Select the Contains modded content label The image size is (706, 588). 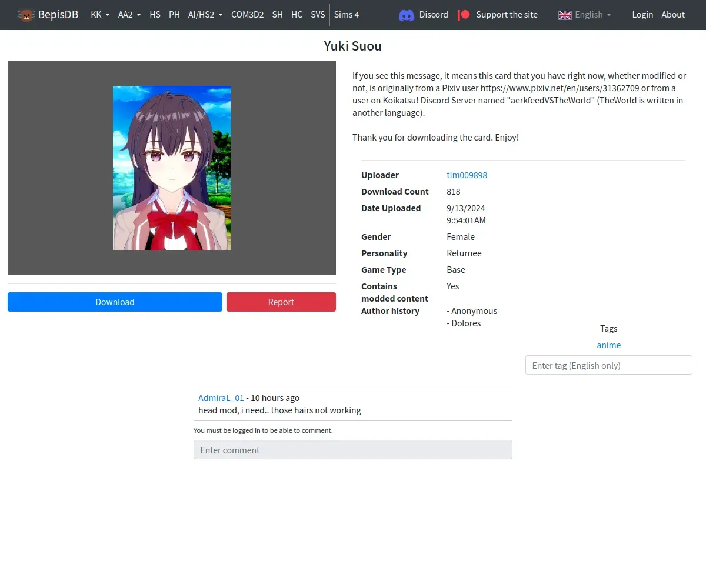pyautogui.click(x=395, y=292)
